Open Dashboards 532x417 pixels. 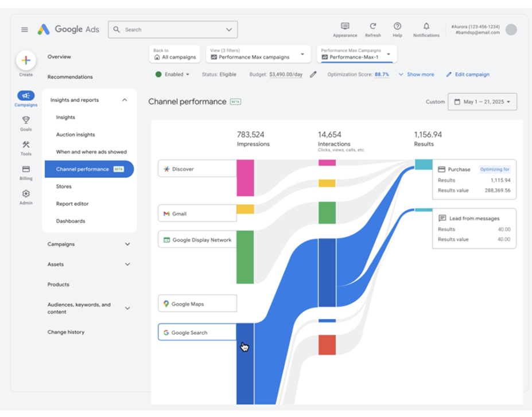click(x=71, y=221)
